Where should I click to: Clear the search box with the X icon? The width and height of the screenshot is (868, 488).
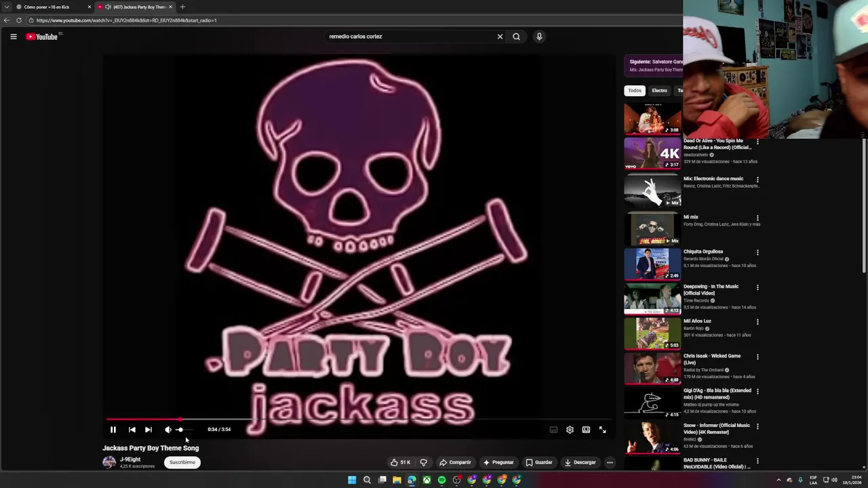(x=500, y=37)
